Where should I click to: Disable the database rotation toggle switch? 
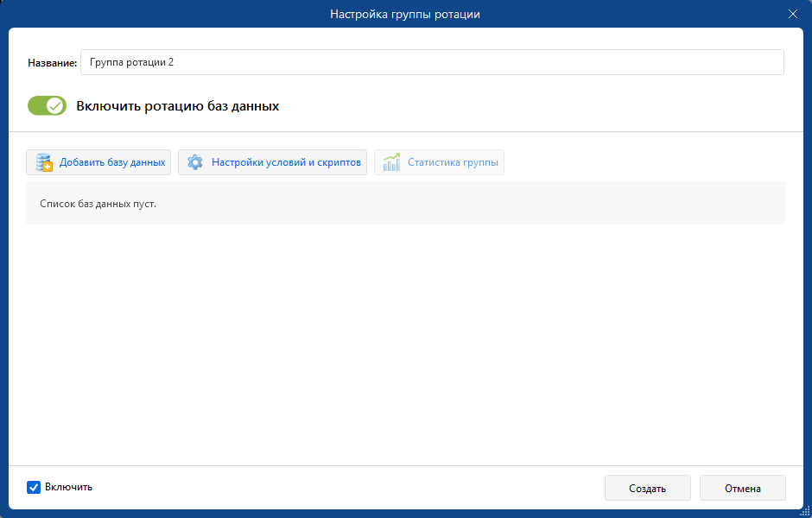tap(48, 105)
